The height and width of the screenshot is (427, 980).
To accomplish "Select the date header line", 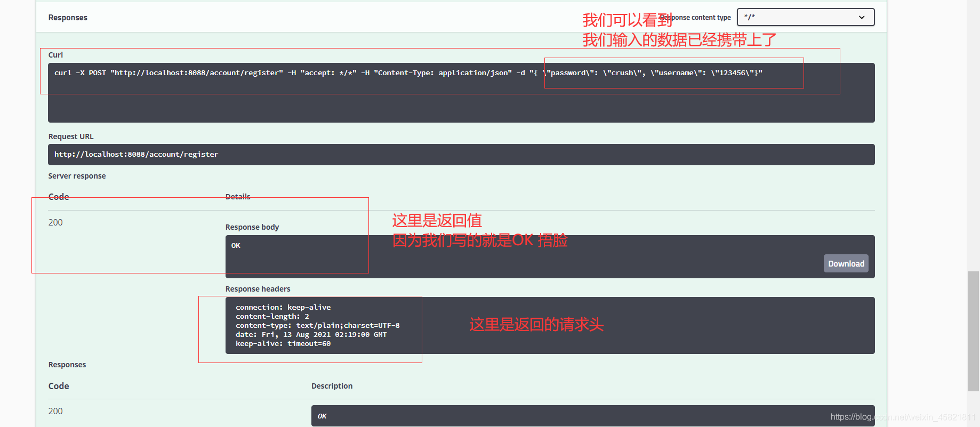I will click(311, 334).
